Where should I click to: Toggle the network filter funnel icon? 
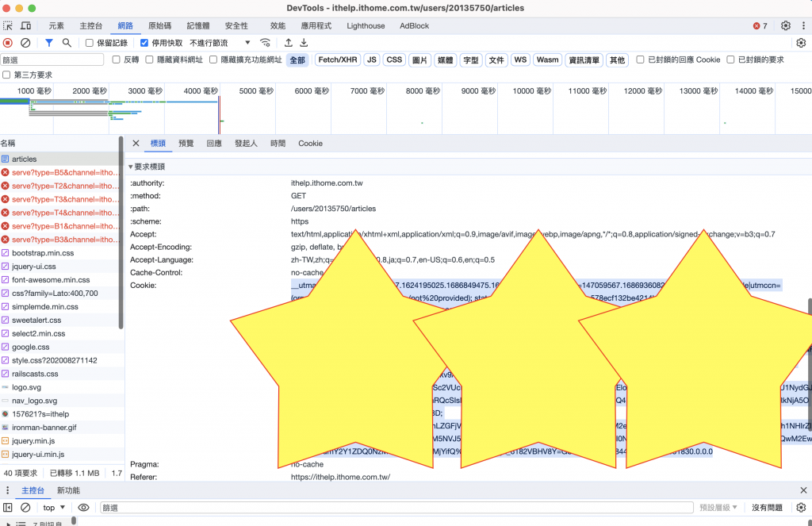(x=48, y=43)
